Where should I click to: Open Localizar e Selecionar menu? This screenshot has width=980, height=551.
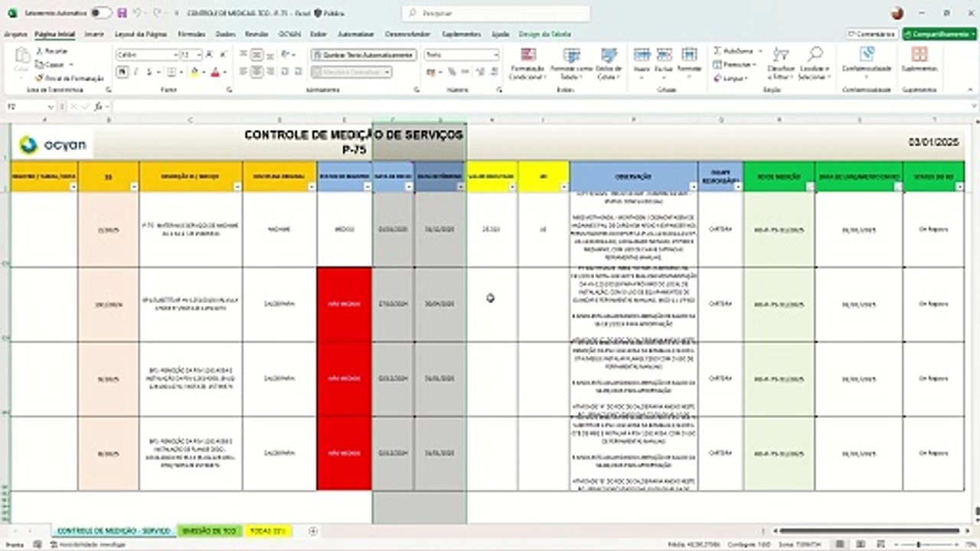pyautogui.click(x=815, y=64)
